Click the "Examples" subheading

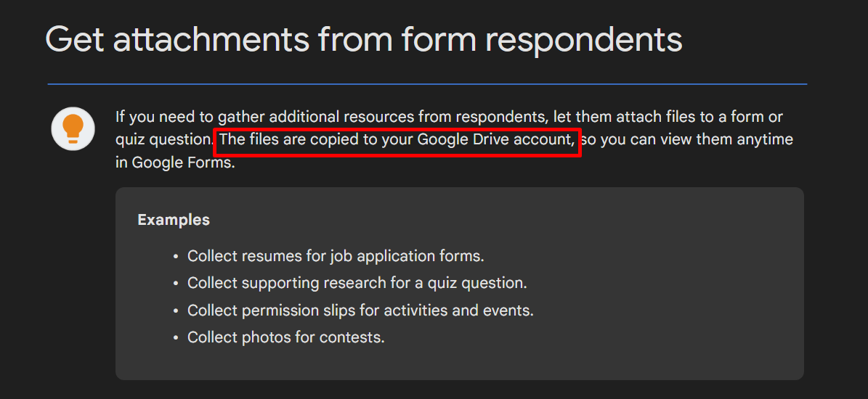tap(174, 220)
